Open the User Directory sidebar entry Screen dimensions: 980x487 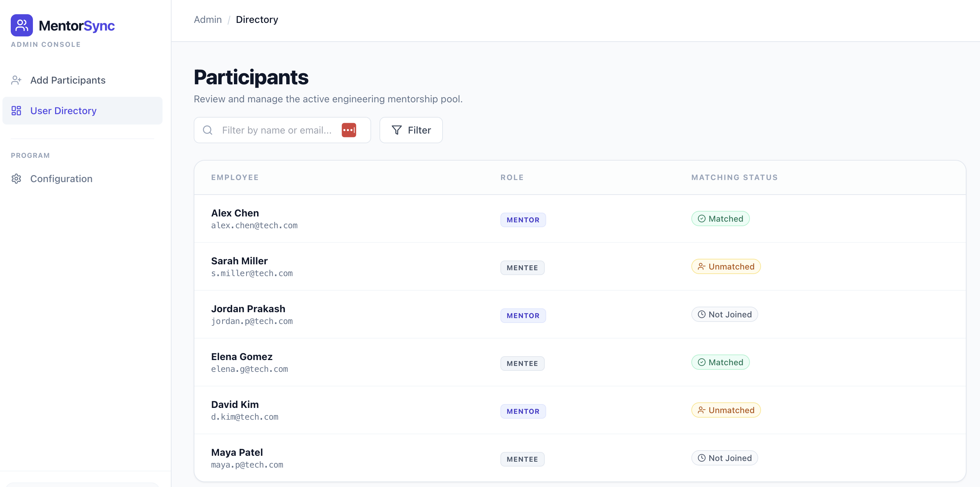pyautogui.click(x=63, y=111)
